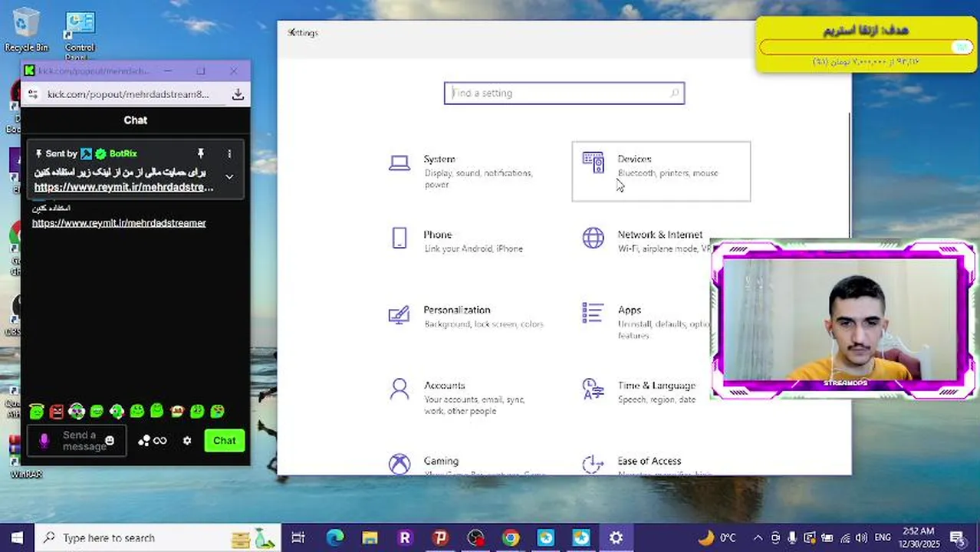Click the channel points infinity icon
The width and height of the screenshot is (980, 552).
tap(153, 441)
